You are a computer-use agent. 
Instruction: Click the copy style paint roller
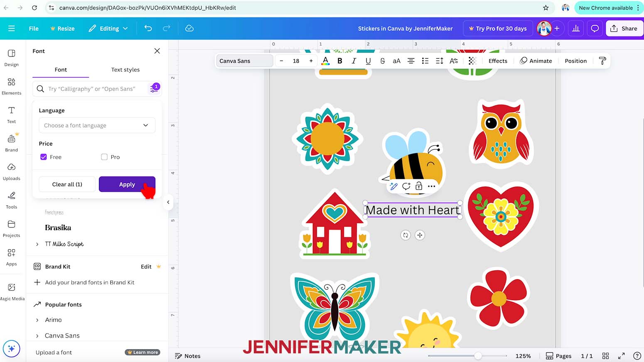click(602, 61)
